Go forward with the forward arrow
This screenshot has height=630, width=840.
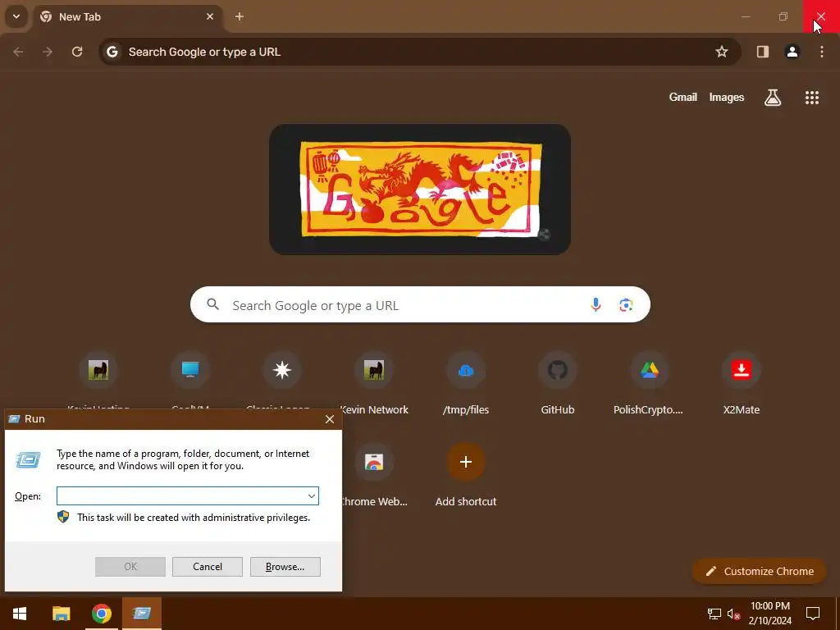click(x=48, y=52)
